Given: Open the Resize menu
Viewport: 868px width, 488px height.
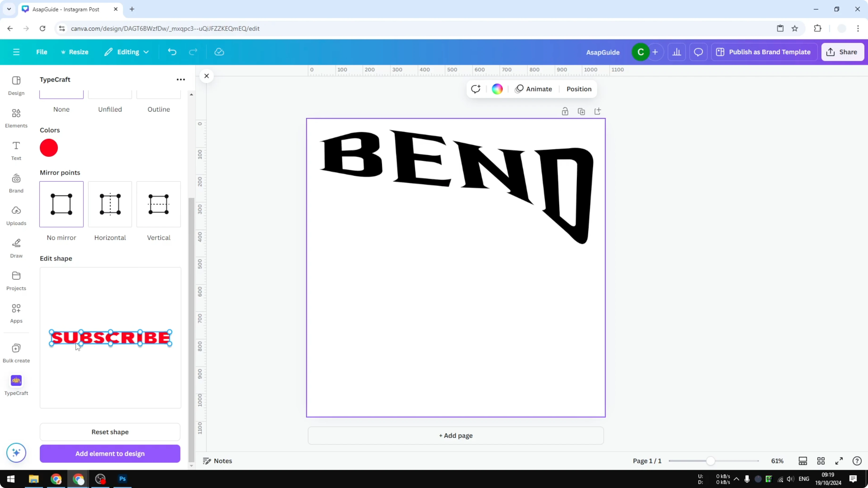Looking at the screenshot, I should (x=75, y=52).
